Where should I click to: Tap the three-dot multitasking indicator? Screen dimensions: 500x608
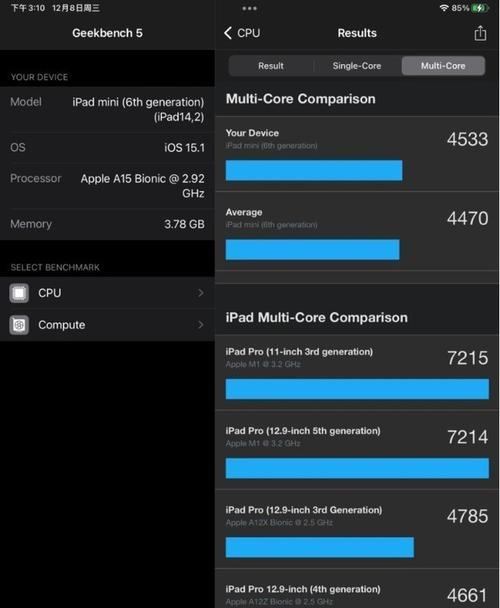(x=249, y=8)
